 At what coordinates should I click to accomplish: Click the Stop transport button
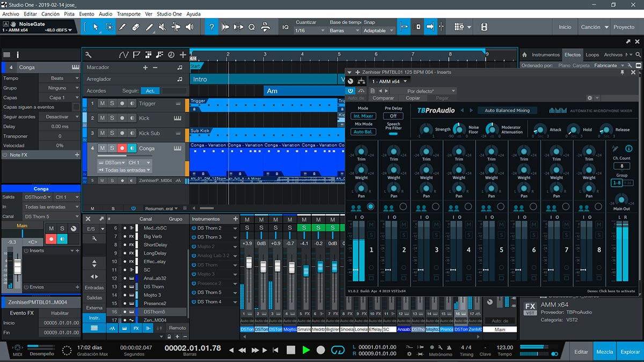pyautogui.click(x=290, y=350)
